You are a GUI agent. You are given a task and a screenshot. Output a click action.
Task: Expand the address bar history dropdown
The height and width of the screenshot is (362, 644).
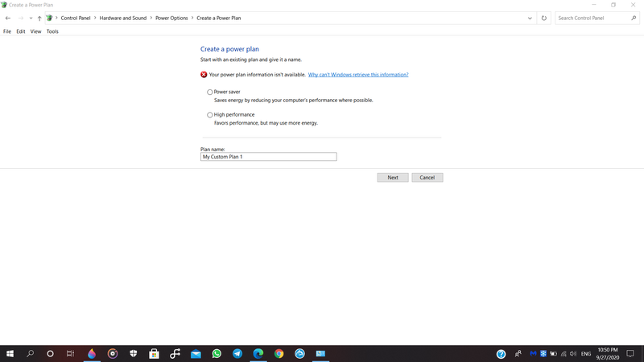(530, 18)
